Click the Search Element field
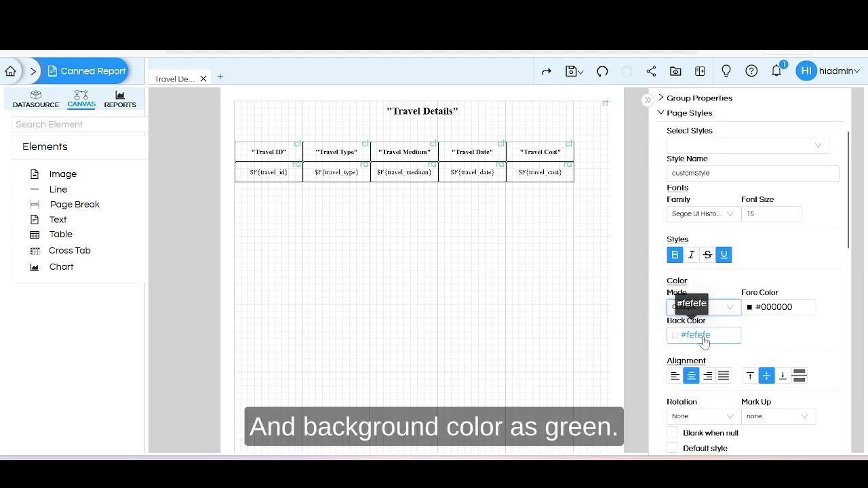 coord(79,125)
